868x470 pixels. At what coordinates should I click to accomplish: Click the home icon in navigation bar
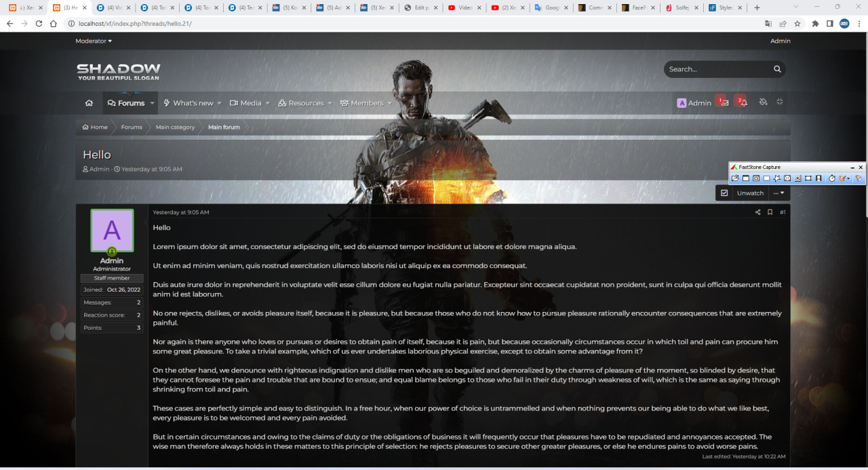(89, 103)
